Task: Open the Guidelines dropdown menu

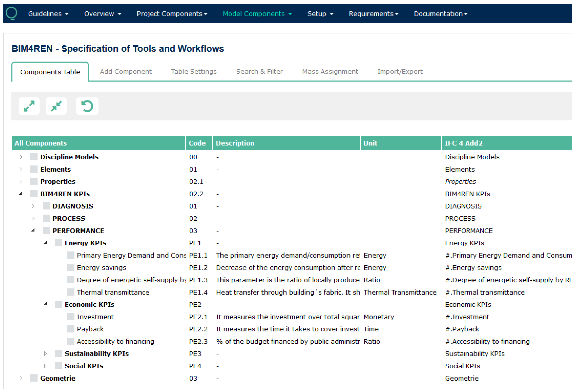Action: click(48, 14)
